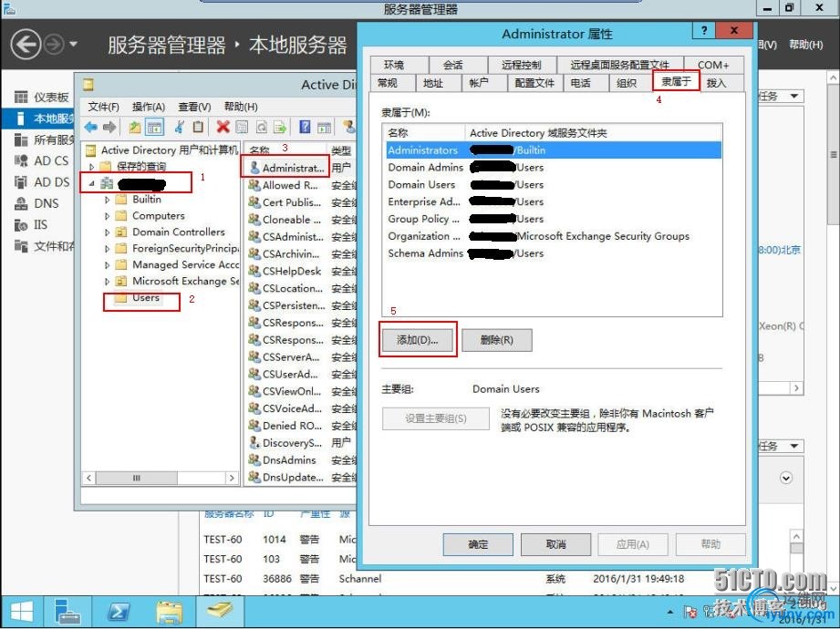Click the new user icon in AD toolbar
This screenshot has height=629, width=840.
[x=349, y=128]
